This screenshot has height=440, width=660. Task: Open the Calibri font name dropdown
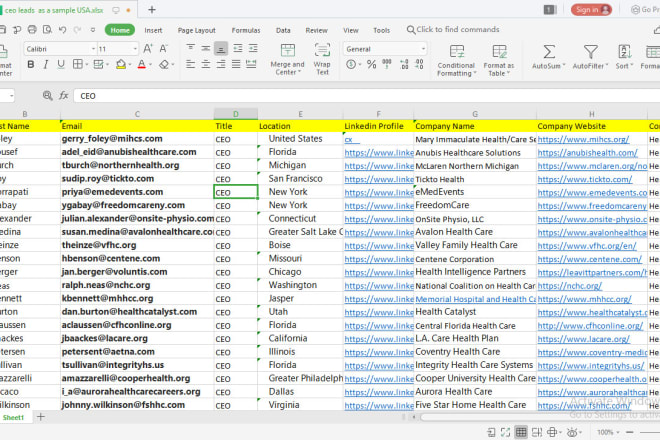[x=93, y=49]
